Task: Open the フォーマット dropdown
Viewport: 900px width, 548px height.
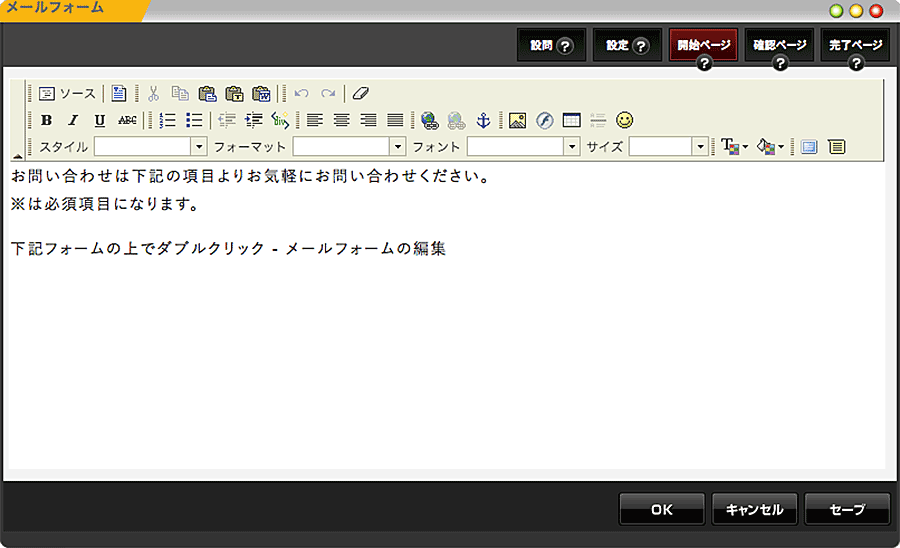Action: coord(397,147)
